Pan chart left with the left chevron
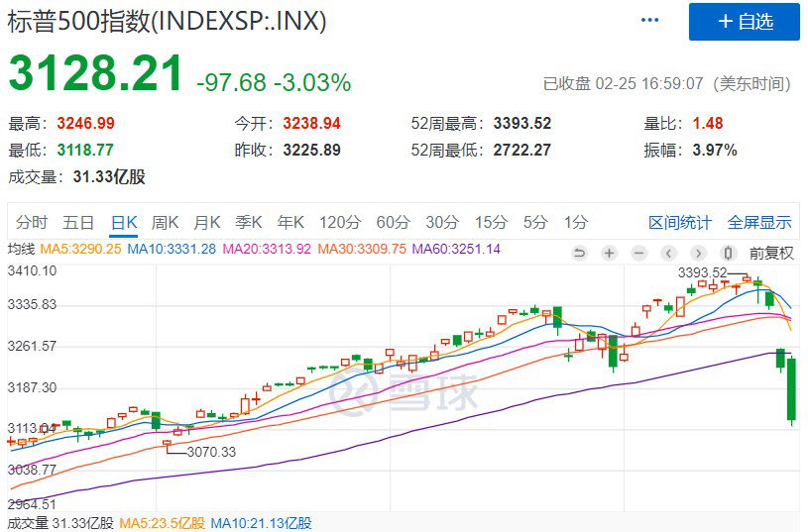Viewport: 808px width, 532px height. pos(668,253)
